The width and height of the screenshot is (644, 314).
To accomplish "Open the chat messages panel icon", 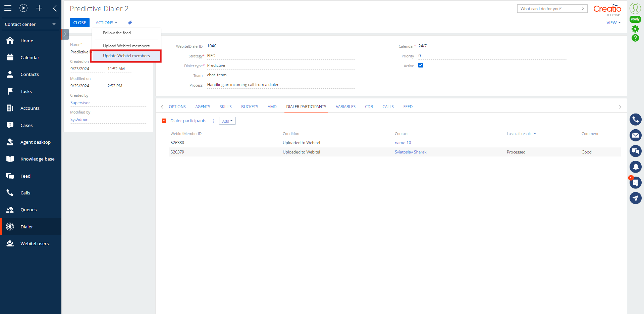I will point(636,151).
